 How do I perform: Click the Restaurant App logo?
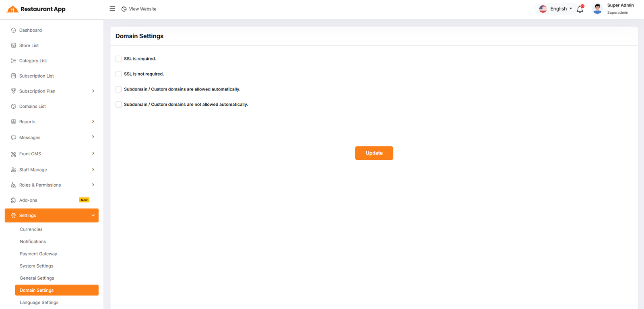click(x=36, y=9)
